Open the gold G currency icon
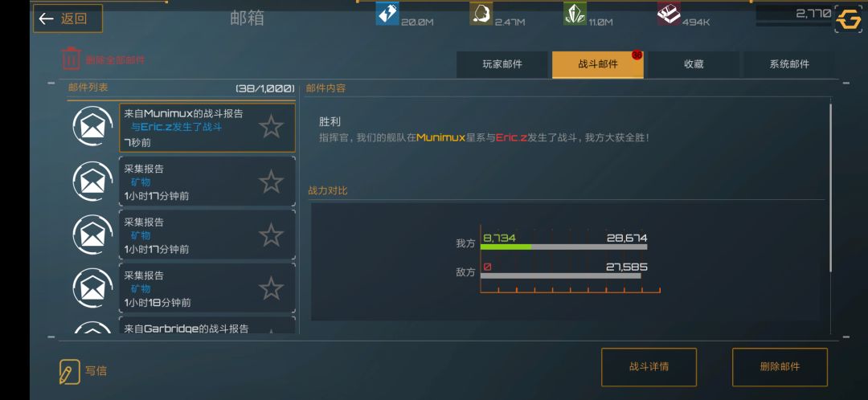Screen dimensions: 868x400 click(849, 20)
